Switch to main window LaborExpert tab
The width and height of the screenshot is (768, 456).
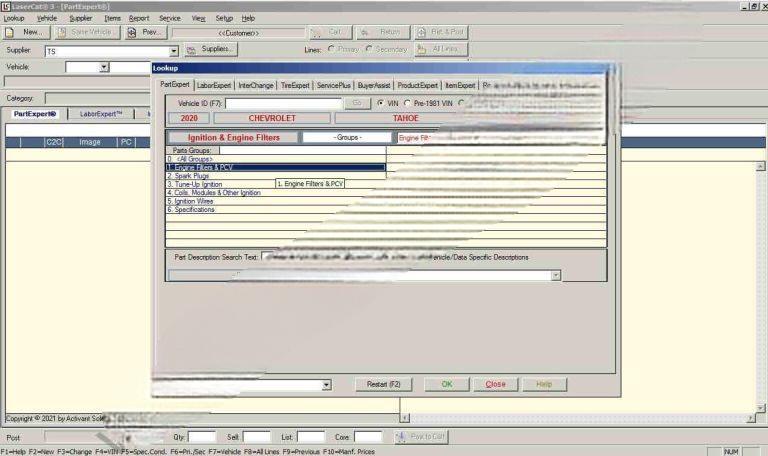[x=101, y=114]
